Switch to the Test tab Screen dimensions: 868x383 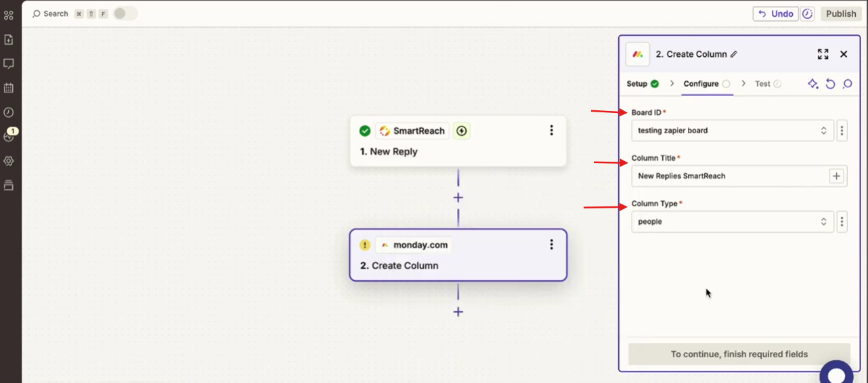(768, 84)
